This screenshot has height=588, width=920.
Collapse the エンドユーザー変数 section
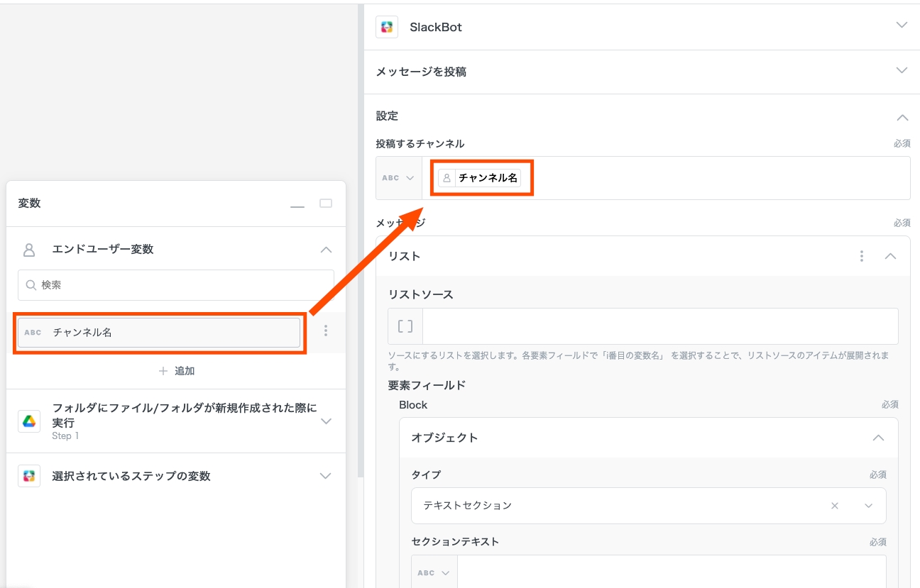coord(326,250)
